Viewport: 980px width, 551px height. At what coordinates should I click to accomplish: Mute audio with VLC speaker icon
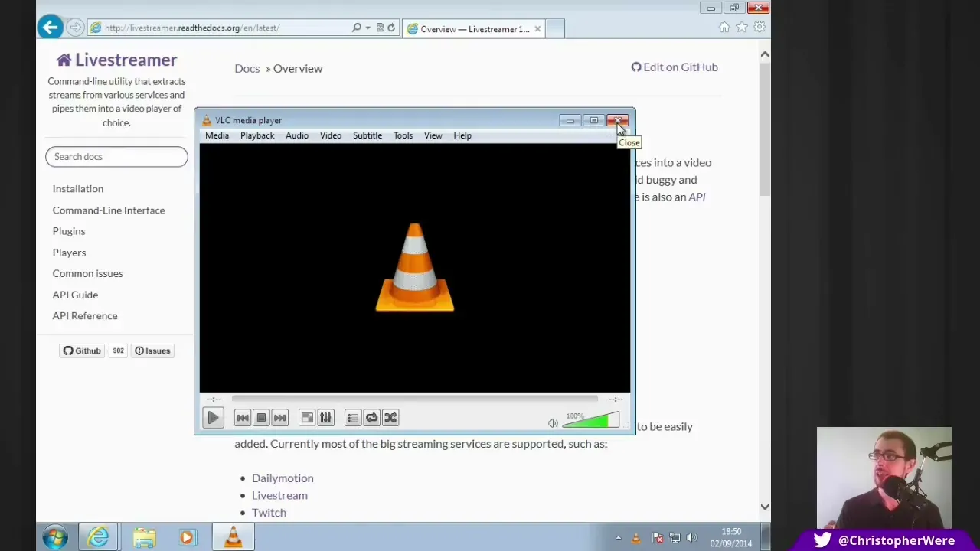(553, 423)
